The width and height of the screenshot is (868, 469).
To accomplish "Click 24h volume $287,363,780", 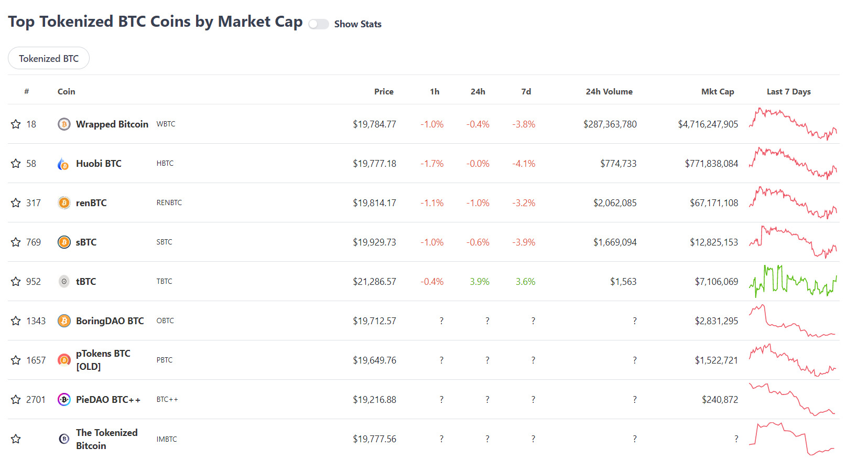I will pos(610,124).
